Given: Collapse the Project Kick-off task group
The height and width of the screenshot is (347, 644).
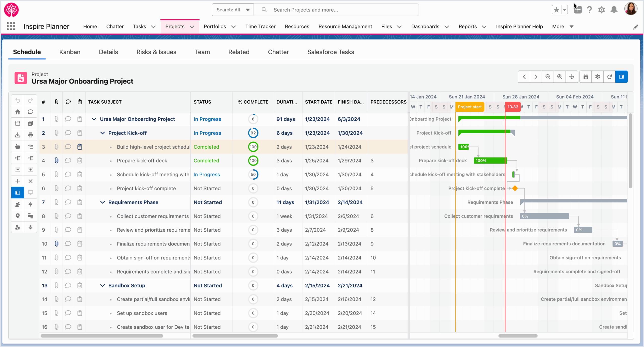Looking at the screenshot, I should coord(102,133).
